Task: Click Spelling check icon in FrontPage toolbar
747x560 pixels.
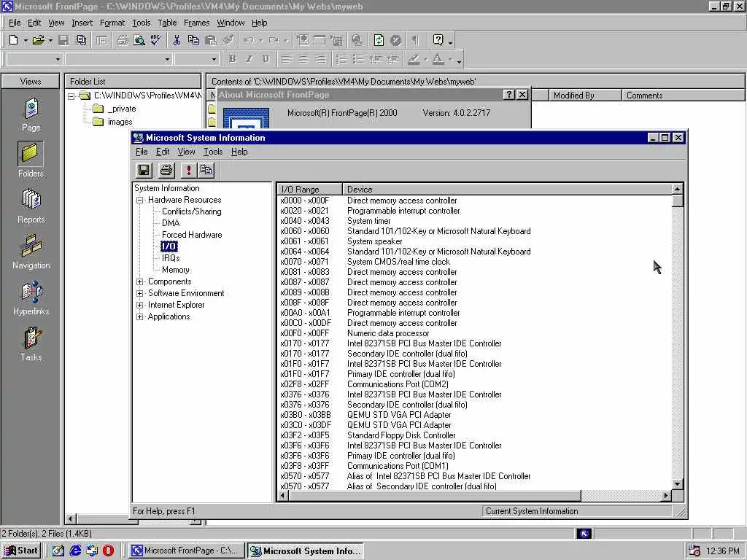Action: 156,41
